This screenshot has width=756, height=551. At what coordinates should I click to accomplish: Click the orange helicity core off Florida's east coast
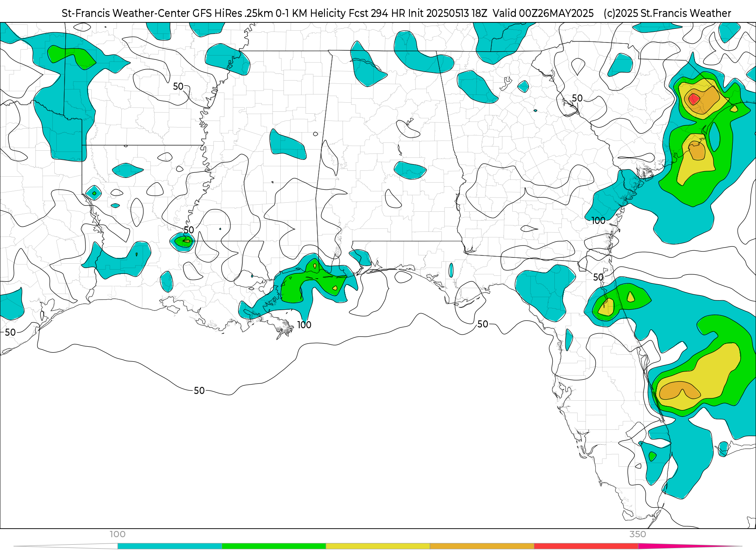click(x=680, y=390)
